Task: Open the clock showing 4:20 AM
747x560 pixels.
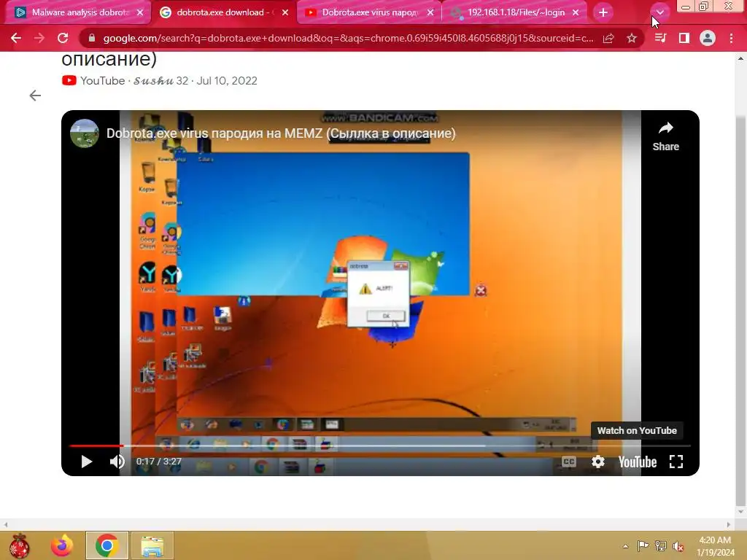Action: coord(715,545)
